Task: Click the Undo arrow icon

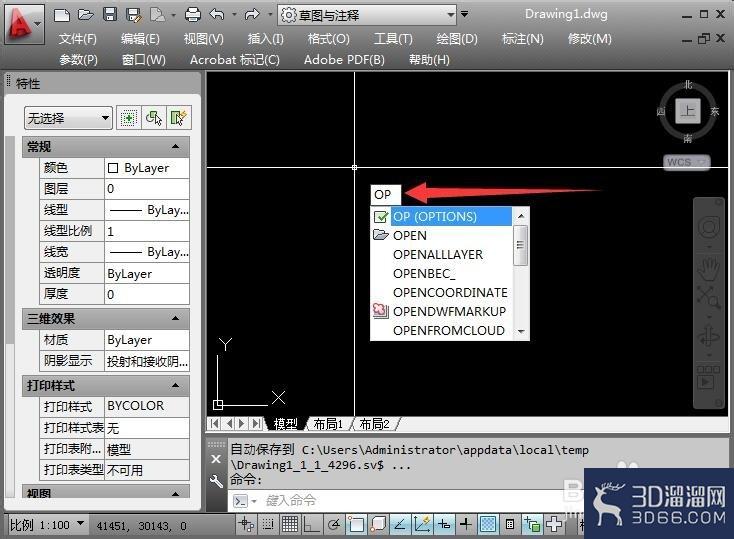Action: tap(217, 15)
